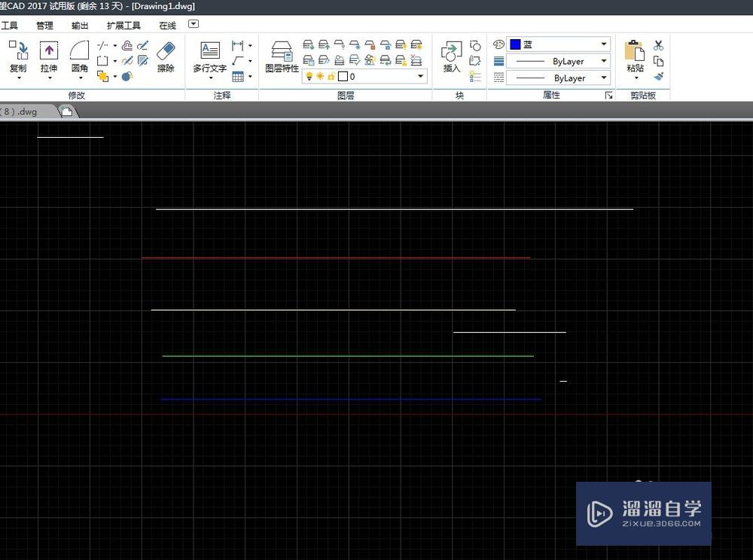Click the Cut scissors icon in Clipboard panel
The image size is (753, 560).
[x=659, y=46]
